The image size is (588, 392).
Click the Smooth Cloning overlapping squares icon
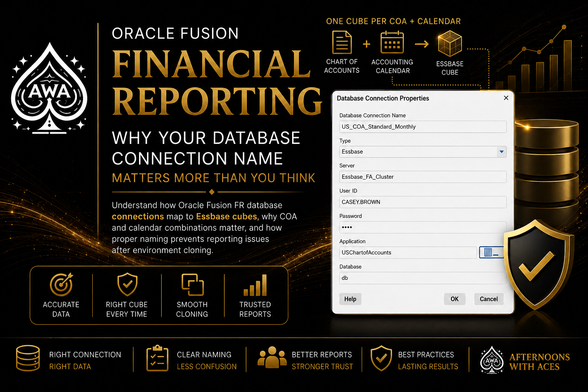[x=192, y=285]
